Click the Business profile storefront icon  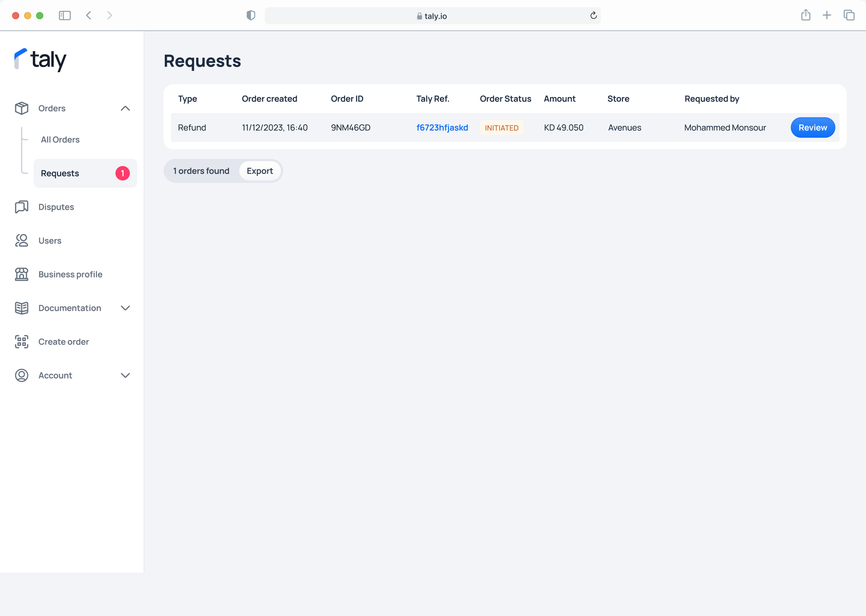click(22, 274)
